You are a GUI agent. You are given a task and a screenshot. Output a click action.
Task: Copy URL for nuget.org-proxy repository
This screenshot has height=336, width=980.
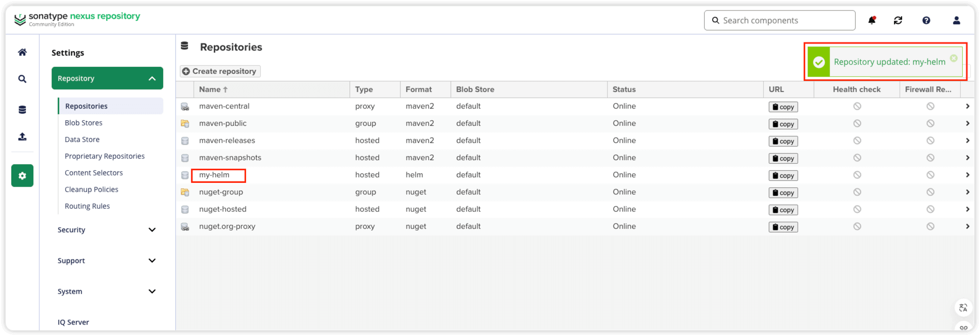783,227
